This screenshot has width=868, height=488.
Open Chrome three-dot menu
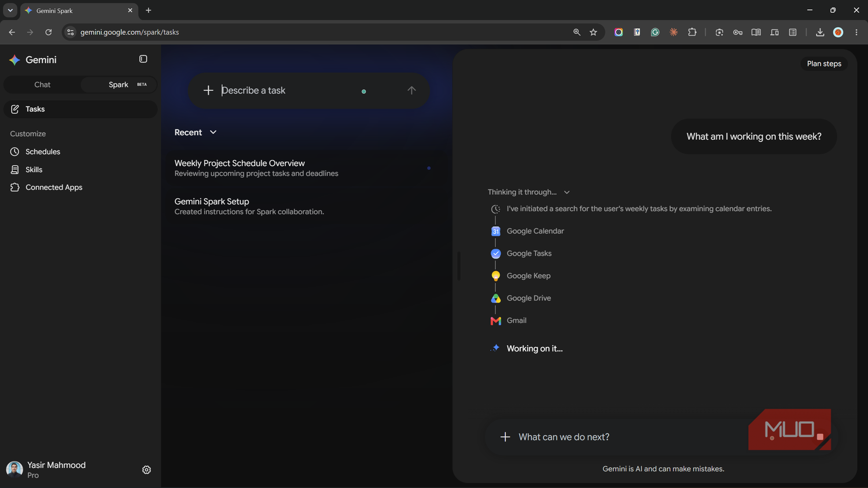click(x=856, y=32)
